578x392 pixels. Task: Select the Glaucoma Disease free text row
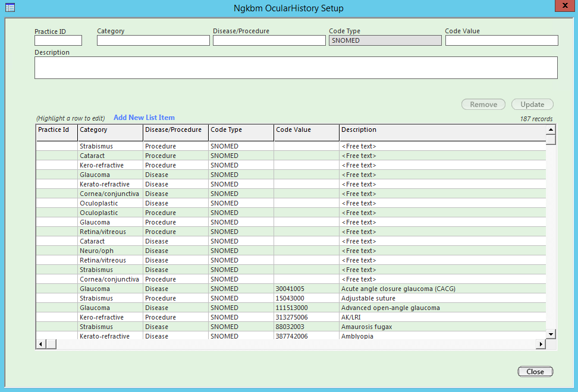(291, 175)
